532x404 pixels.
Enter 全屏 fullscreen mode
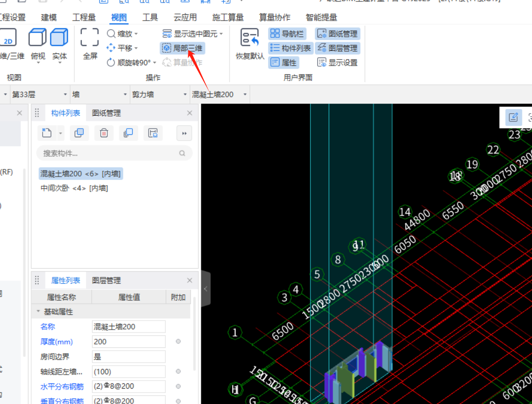tap(90, 44)
